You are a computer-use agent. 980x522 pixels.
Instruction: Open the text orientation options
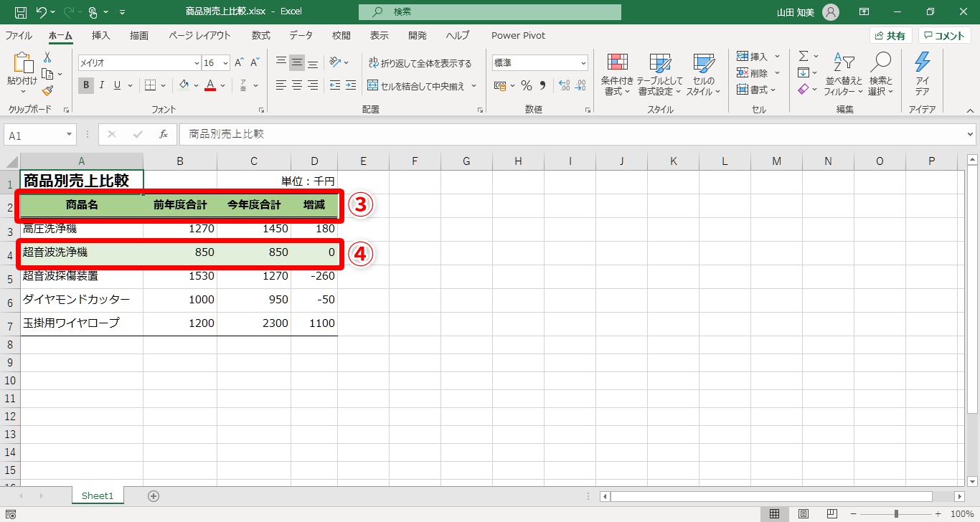tap(335, 62)
